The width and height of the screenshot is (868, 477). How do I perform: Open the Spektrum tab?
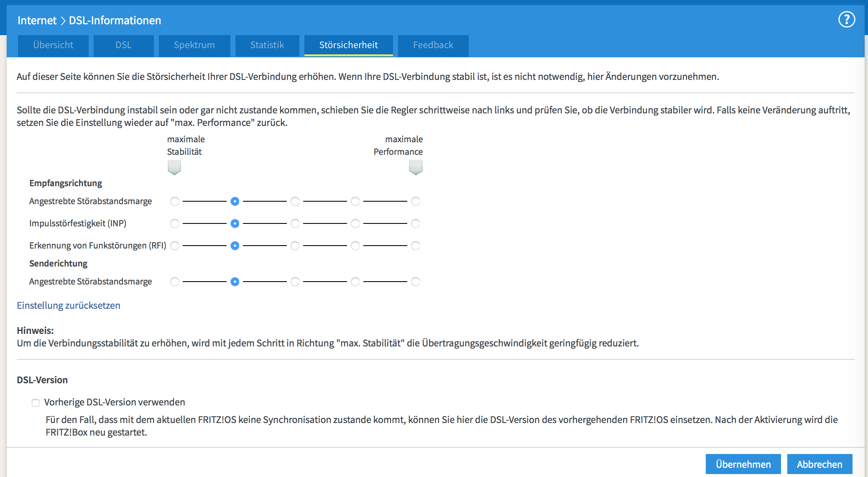[x=194, y=45]
